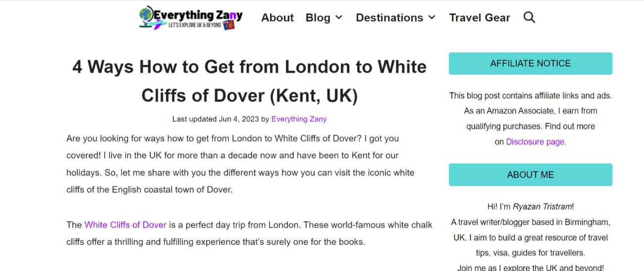
Task: Open the Everything Zany author link
Action: [299, 119]
